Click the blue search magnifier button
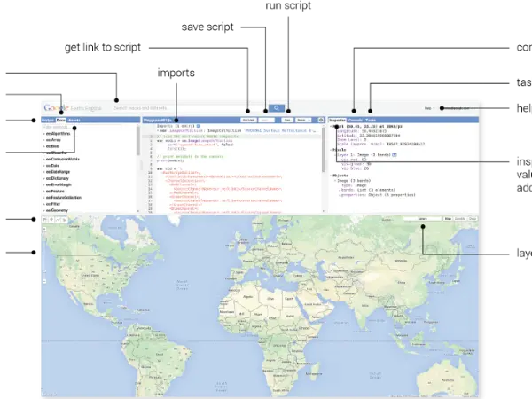The height and width of the screenshot is (399, 532). point(278,107)
